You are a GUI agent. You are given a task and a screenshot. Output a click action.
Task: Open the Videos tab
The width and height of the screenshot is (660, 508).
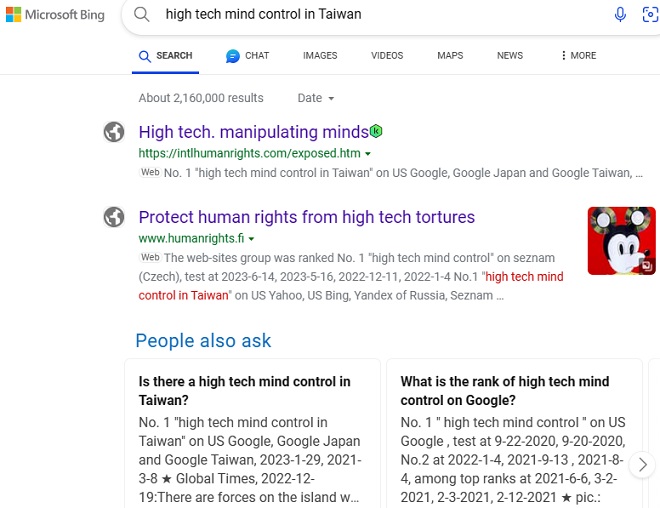click(387, 56)
